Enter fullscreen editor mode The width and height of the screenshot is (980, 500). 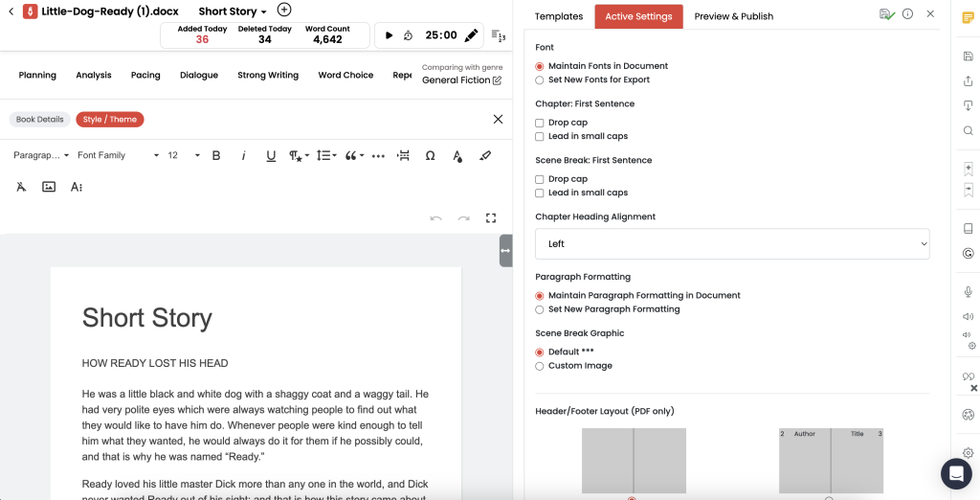491,218
